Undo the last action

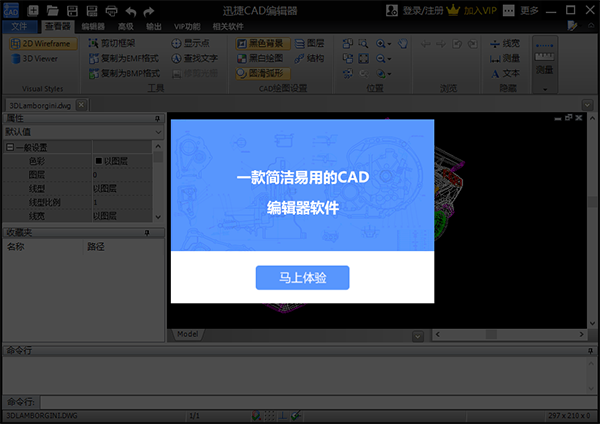coord(130,11)
